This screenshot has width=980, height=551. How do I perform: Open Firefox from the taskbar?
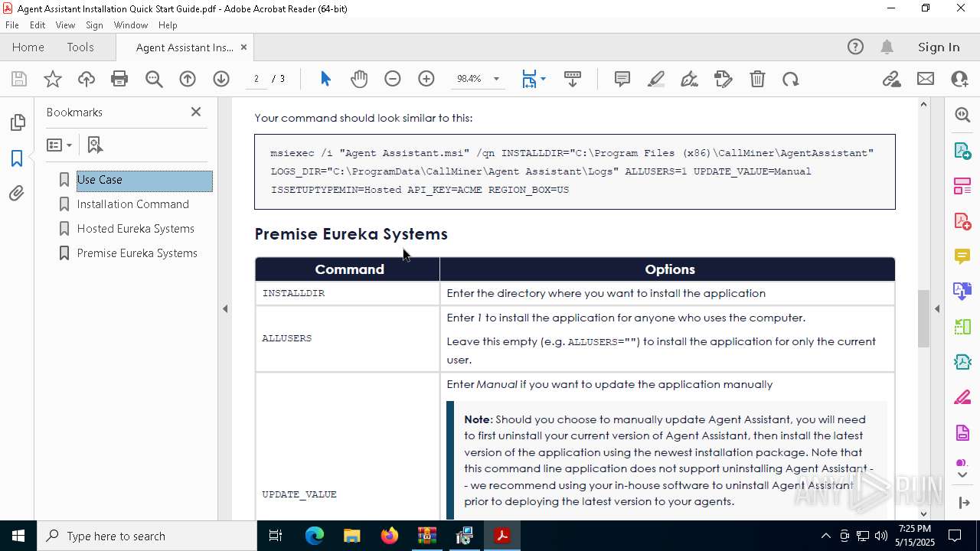(390, 536)
